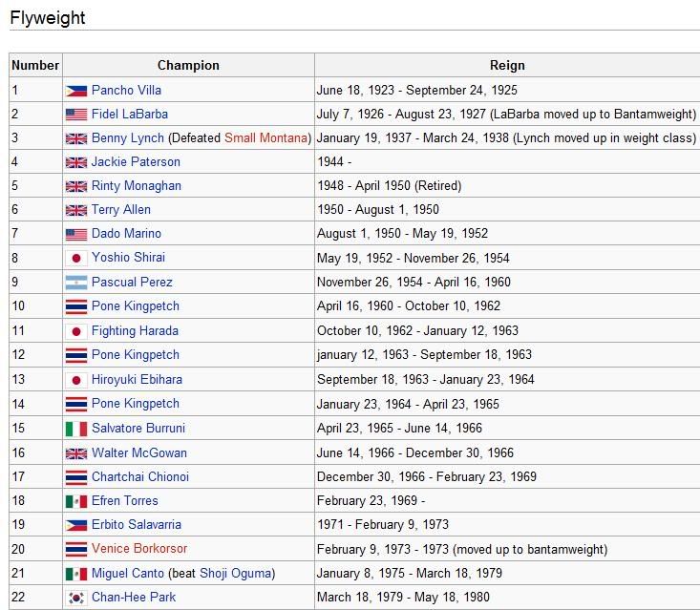Follow the Benny Lynch link
Image resolution: width=700 pixels, height=610 pixels.
(x=128, y=137)
